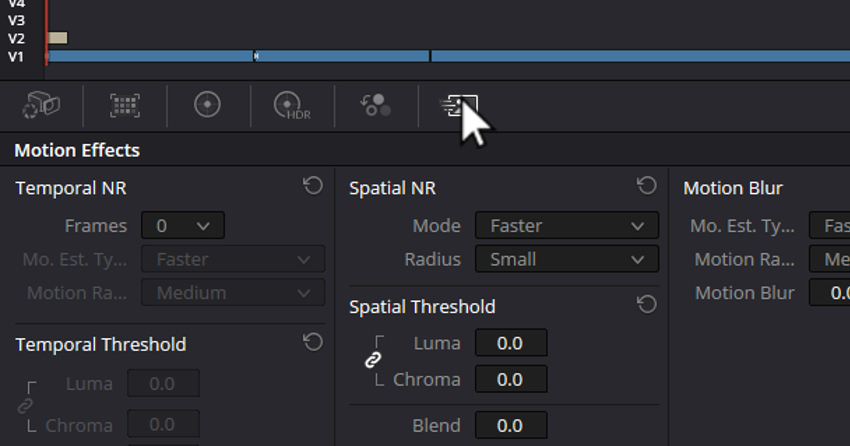Open Spatial NR Radius dropdown
Viewport: 850px width, 446px height.
tap(567, 259)
